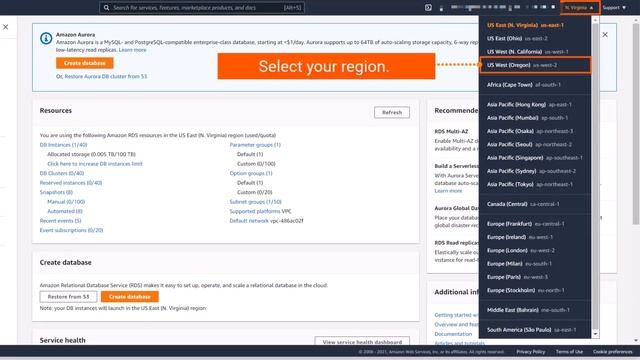Select US West (Oregon) us-west-2 region
Image resolution: width=640 pixels, height=360 pixels.
[535, 65]
